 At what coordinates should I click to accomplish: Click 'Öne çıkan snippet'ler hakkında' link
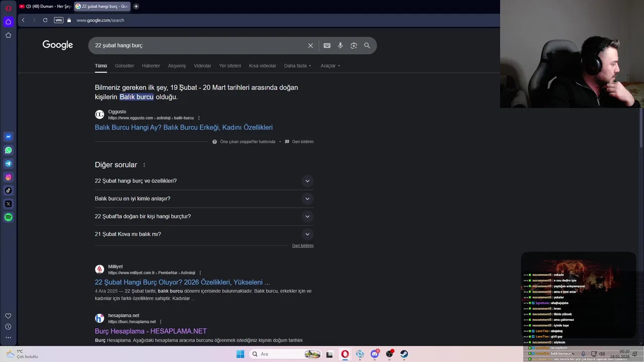[x=248, y=142]
